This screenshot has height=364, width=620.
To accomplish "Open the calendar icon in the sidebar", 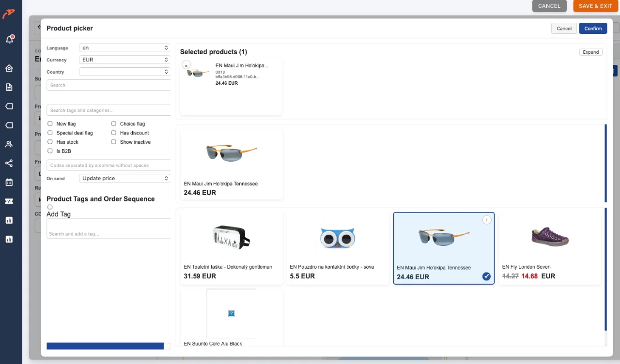I will tap(9, 182).
